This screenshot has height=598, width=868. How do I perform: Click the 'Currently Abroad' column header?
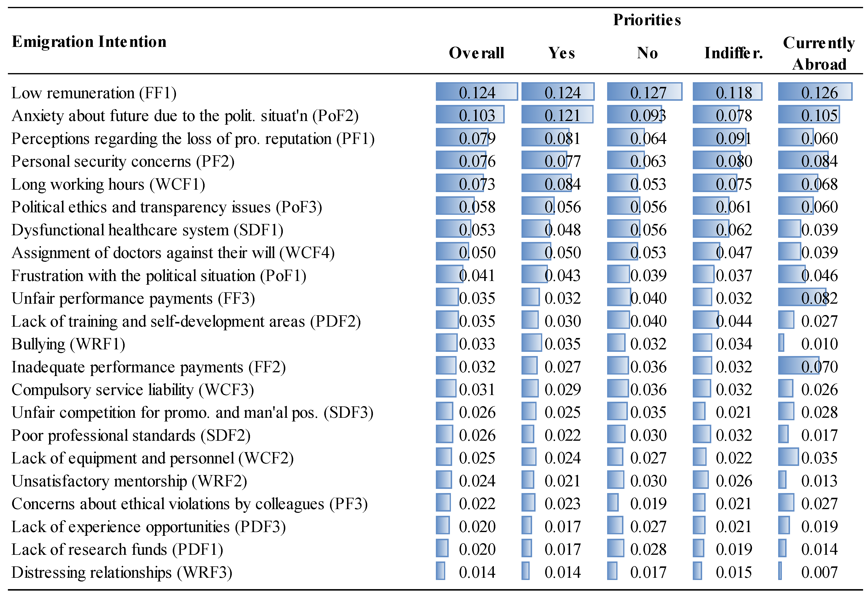pyautogui.click(x=819, y=54)
